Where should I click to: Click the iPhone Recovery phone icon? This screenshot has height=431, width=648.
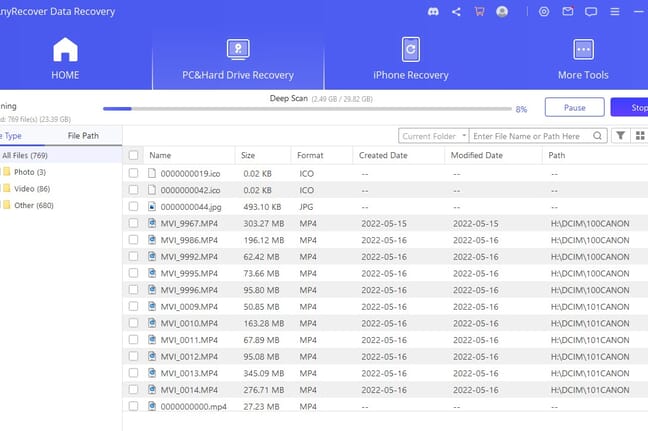pos(411,49)
